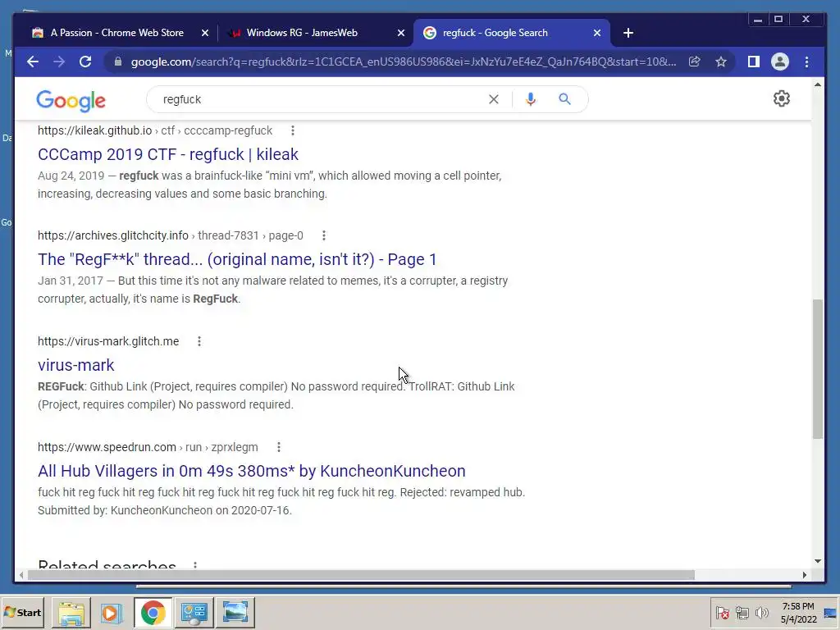This screenshot has height=630, width=840.
Task: Open the Chrome three-dot menu
Action: [807, 62]
